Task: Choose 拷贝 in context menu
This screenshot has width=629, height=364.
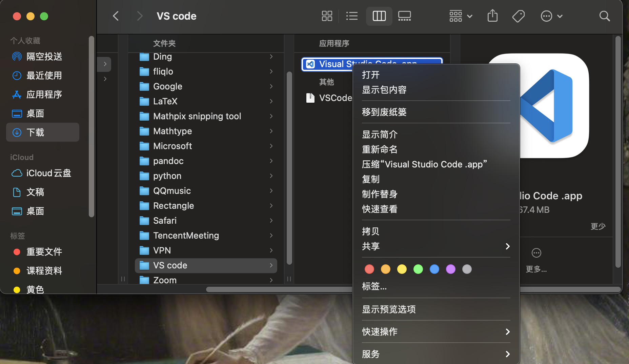Action: 436,231
